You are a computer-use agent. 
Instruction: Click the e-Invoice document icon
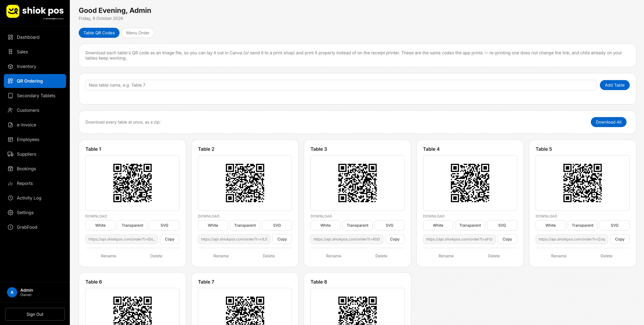coord(10,125)
